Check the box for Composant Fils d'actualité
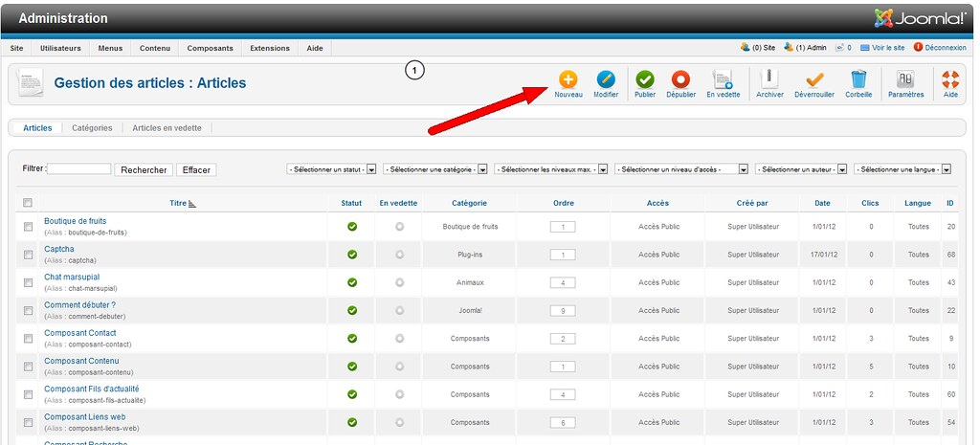This screenshot has width=980, height=445. pos(28,394)
